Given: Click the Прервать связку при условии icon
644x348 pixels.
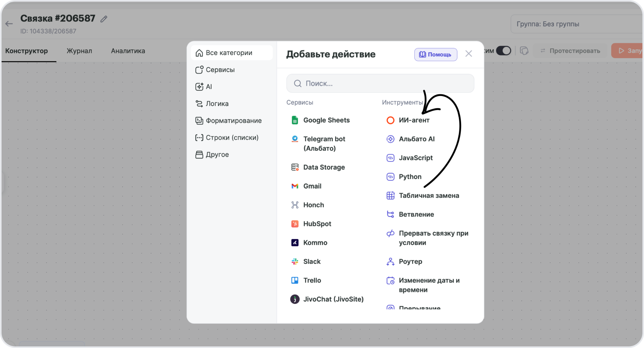Looking at the screenshot, I should tap(390, 233).
